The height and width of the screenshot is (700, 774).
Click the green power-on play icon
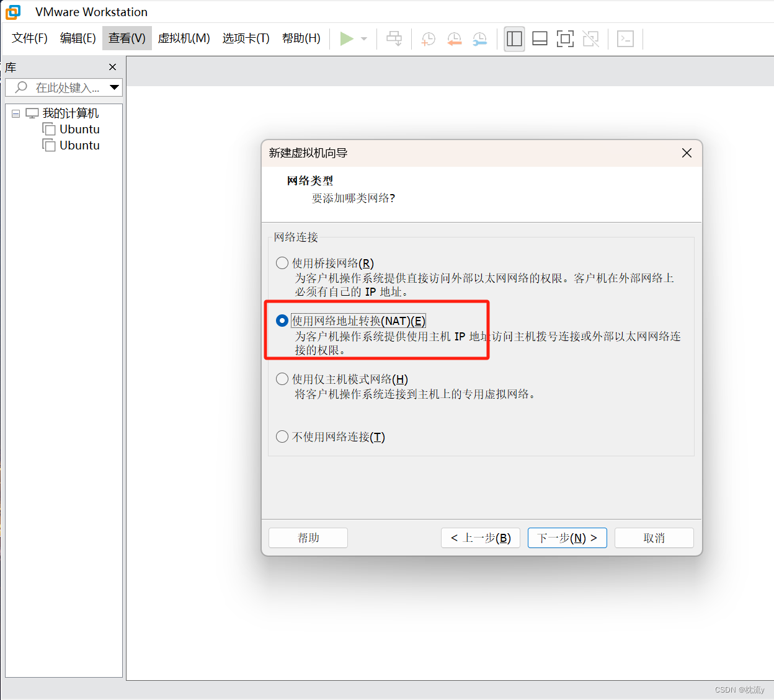coord(347,38)
